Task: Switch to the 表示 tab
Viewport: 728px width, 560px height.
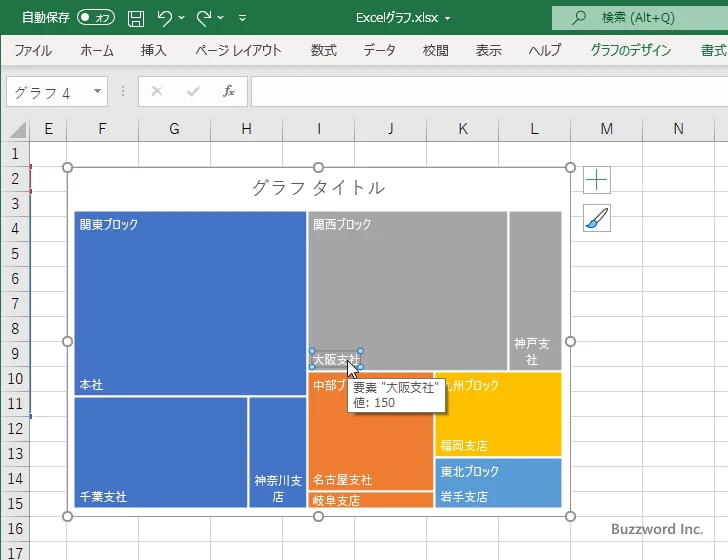Action: point(488,50)
